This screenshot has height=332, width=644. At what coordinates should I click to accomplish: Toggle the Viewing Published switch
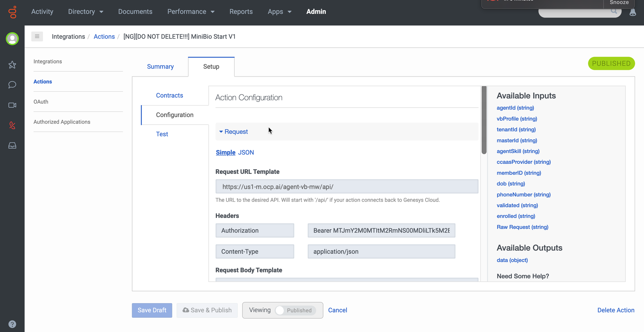pyautogui.click(x=295, y=311)
